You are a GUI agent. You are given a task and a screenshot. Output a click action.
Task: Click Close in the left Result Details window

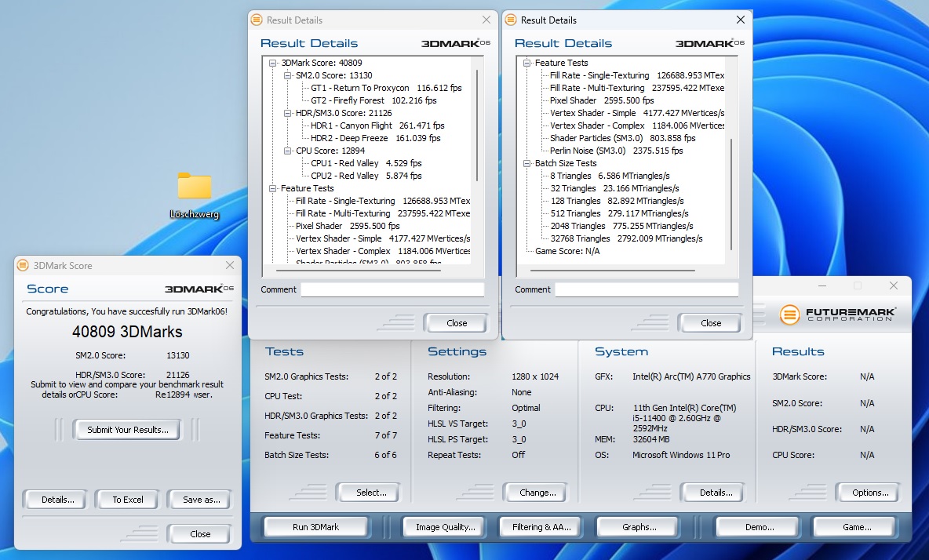[x=456, y=323]
